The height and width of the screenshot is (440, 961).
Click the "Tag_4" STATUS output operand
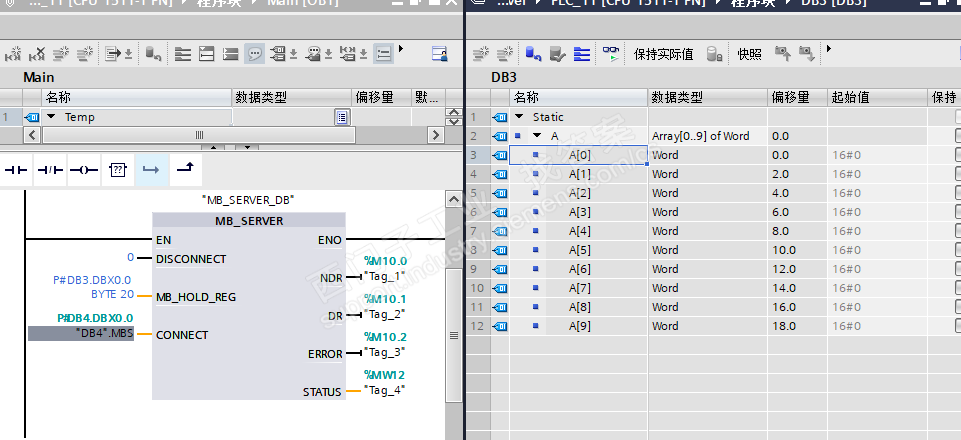click(x=385, y=390)
